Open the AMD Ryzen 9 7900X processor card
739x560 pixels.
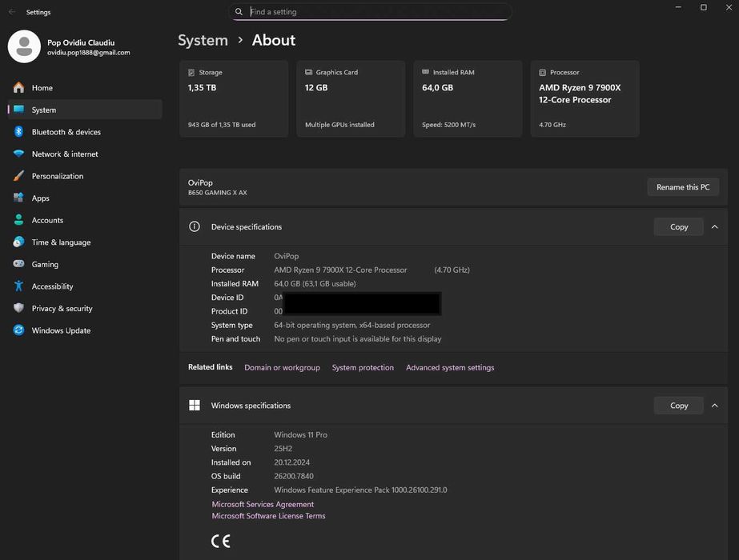585,98
